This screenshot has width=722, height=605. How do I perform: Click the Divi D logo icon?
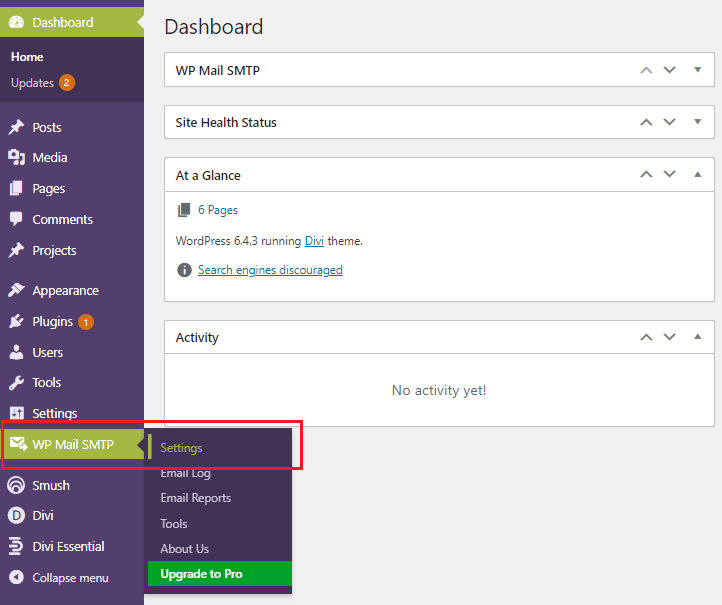click(x=16, y=515)
